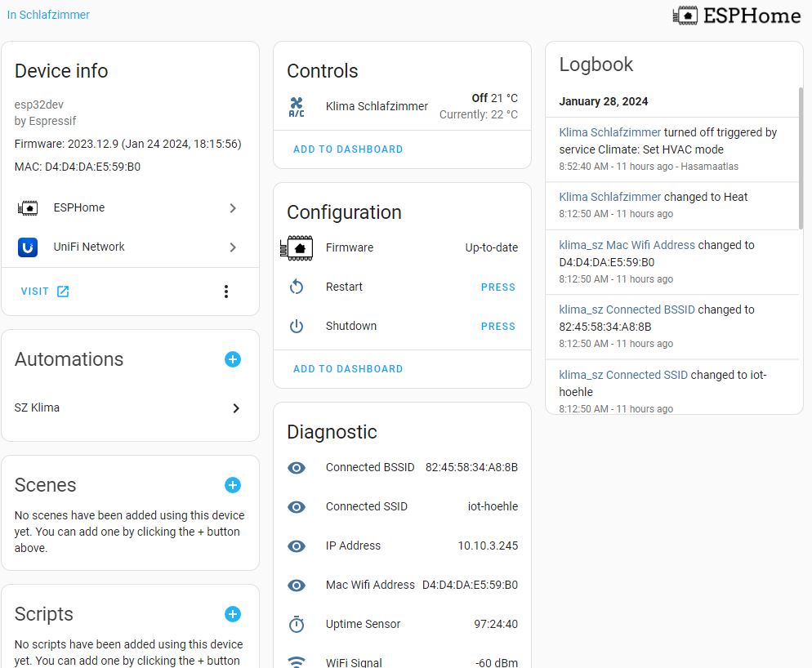Image resolution: width=812 pixels, height=668 pixels.
Task: Add a new automation with plus icon
Action: (233, 359)
